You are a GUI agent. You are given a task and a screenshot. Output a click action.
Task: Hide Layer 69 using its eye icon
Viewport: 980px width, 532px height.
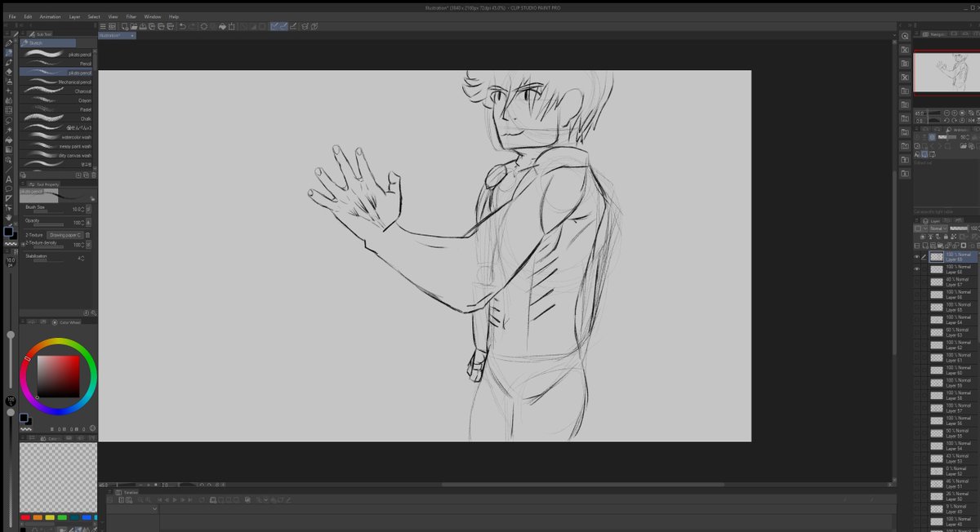[916, 256]
